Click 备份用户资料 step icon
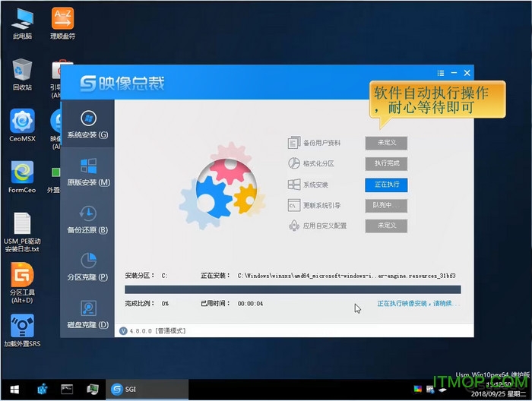532x401 pixels. [294, 143]
